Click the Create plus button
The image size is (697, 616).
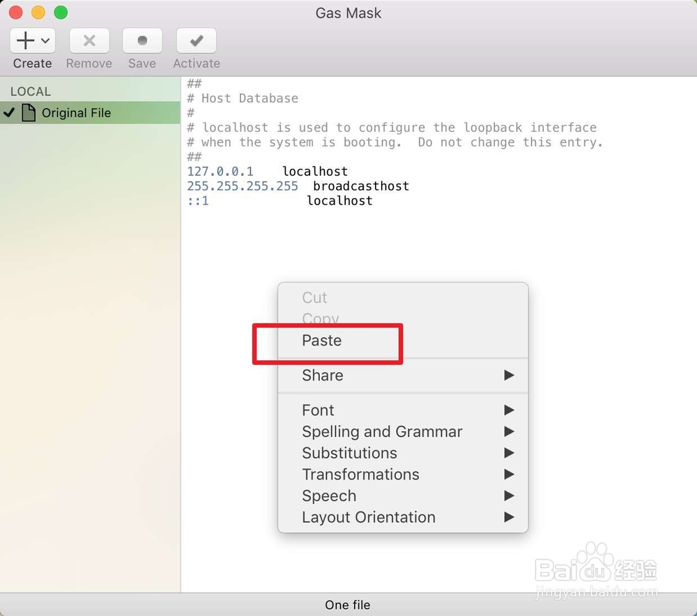26,40
